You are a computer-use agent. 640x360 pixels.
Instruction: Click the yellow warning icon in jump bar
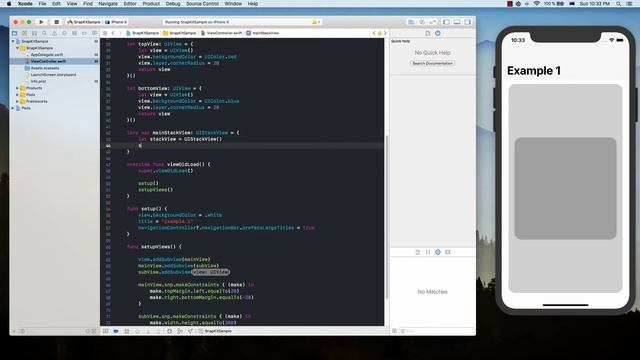(x=379, y=33)
